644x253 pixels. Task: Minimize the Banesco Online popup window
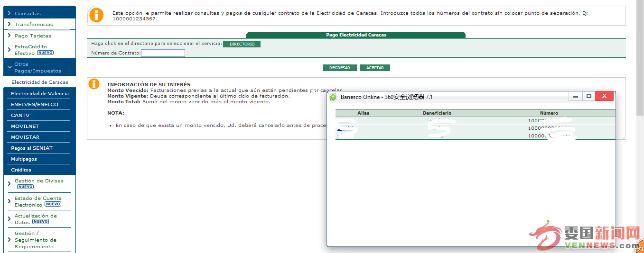(x=576, y=96)
